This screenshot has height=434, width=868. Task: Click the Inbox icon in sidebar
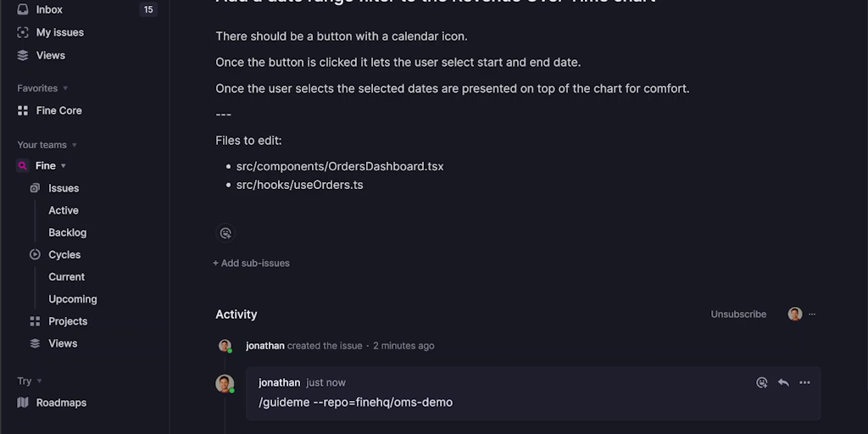pyautogui.click(x=23, y=9)
